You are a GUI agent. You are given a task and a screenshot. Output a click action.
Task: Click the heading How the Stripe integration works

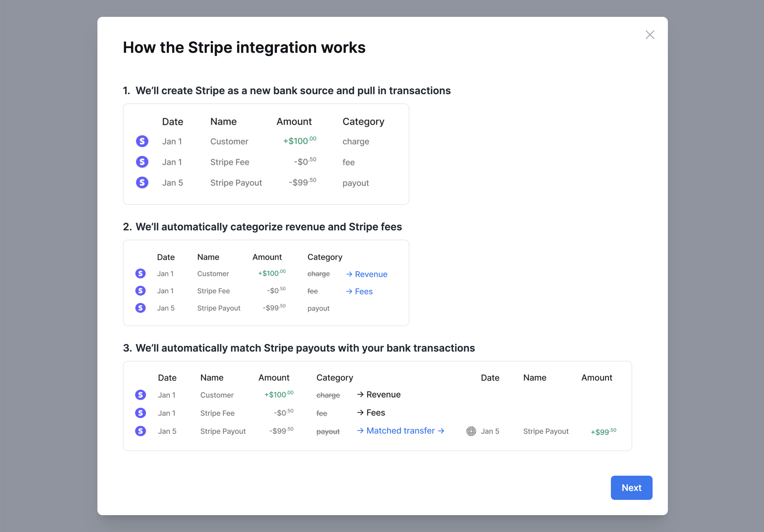(244, 47)
